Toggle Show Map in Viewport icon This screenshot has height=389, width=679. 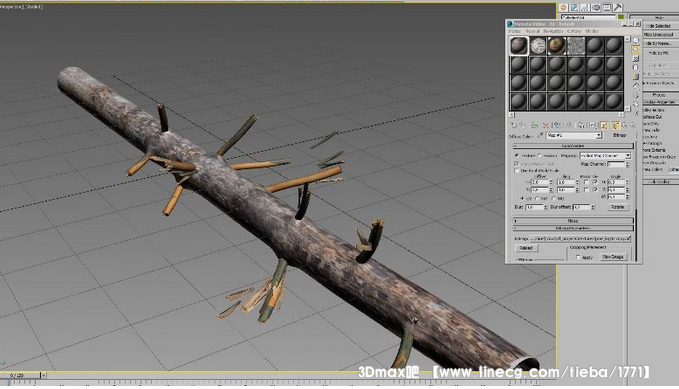(x=604, y=125)
